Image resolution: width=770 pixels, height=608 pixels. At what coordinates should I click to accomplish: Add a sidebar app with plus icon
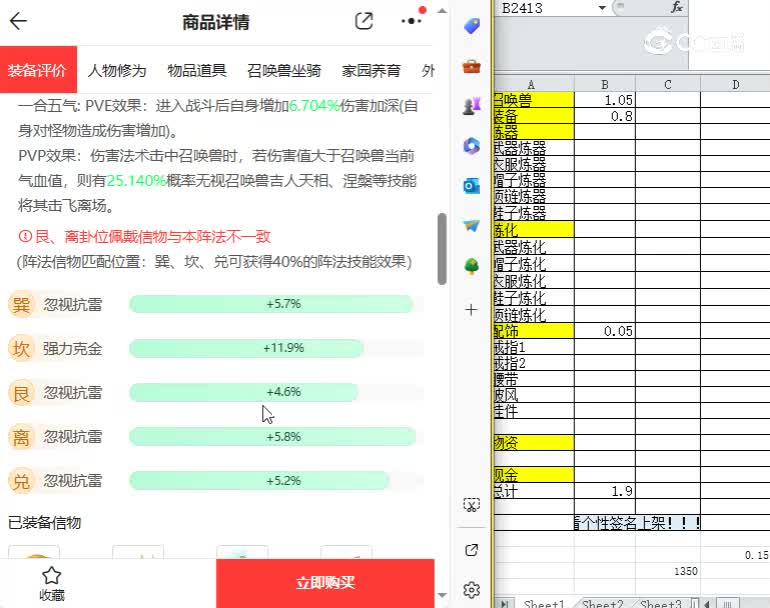click(x=471, y=310)
